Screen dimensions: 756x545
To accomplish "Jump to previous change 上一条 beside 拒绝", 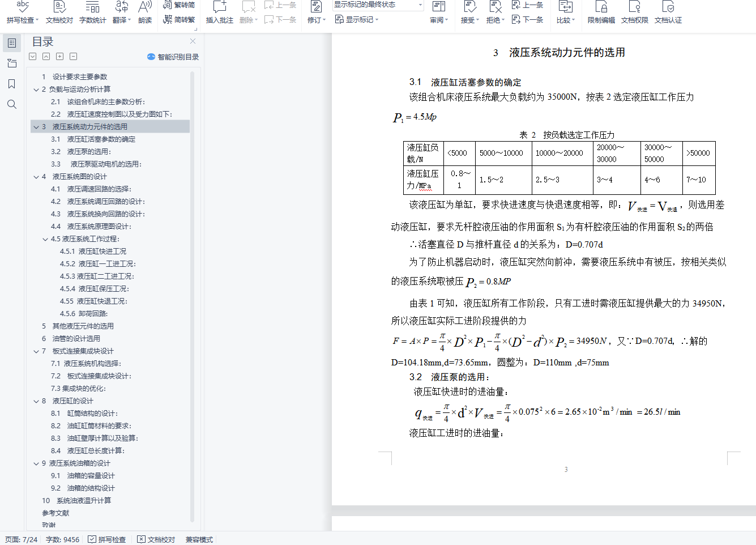I will pyautogui.click(x=527, y=5).
